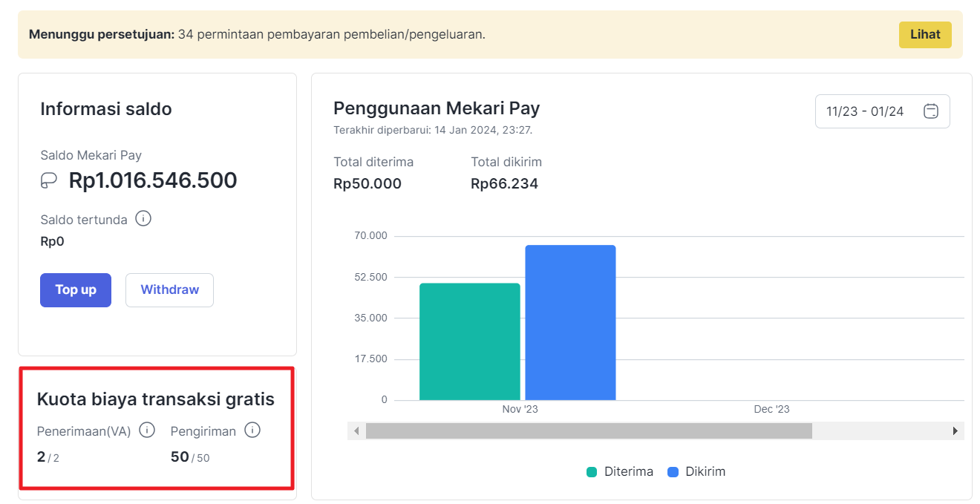Click the Lihat button in approval banner

925,35
